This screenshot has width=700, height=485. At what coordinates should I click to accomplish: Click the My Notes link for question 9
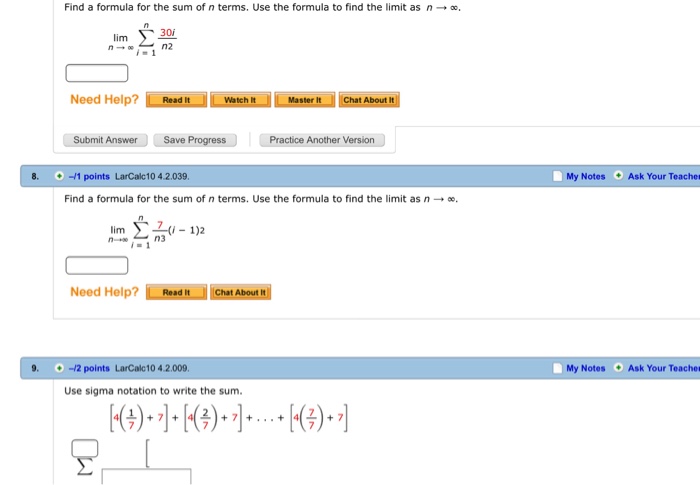click(x=585, y=368)
